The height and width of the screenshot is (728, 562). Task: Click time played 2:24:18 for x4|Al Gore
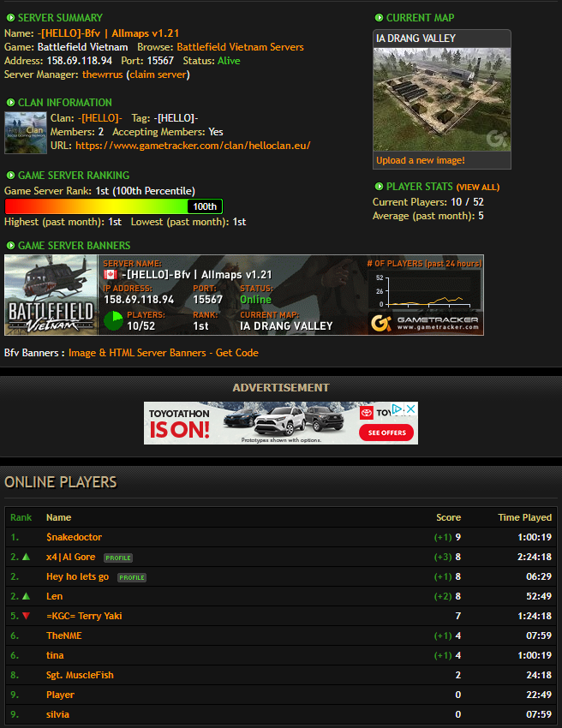[x=535, y=557]
